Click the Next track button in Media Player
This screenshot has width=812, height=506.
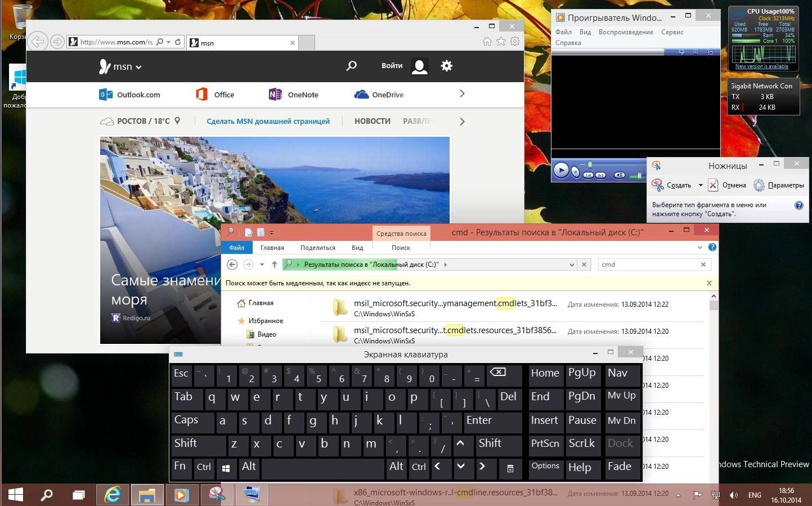coord(600,175)
